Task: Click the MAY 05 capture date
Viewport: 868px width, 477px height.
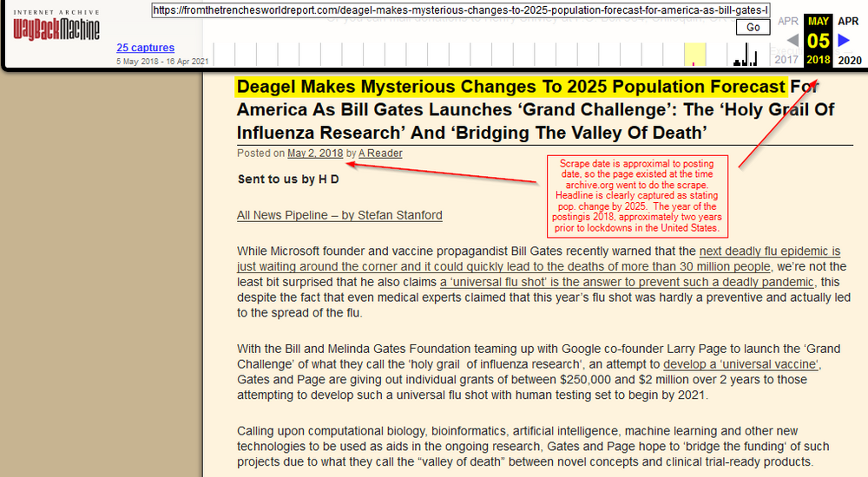Action: 819,41
